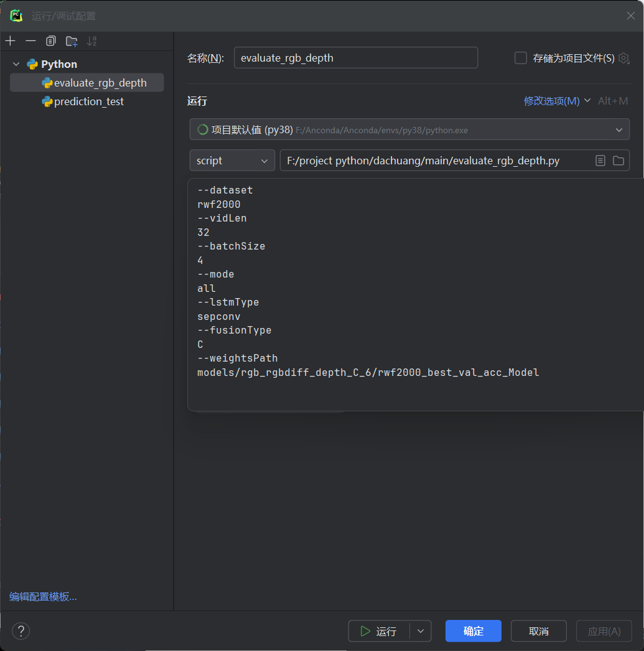Open the script type dropdown

[232, 161]
